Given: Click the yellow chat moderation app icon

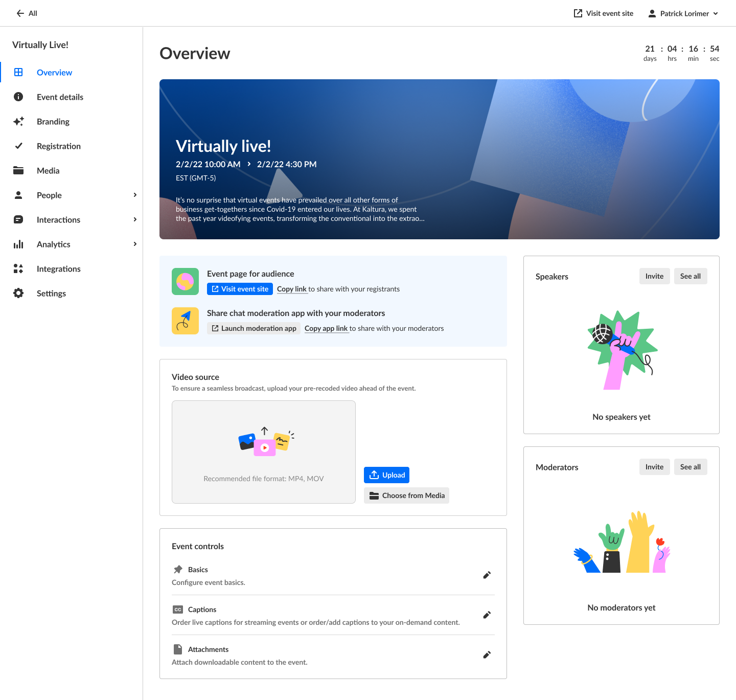Looking at the screenshot, I should coord(185,321).
